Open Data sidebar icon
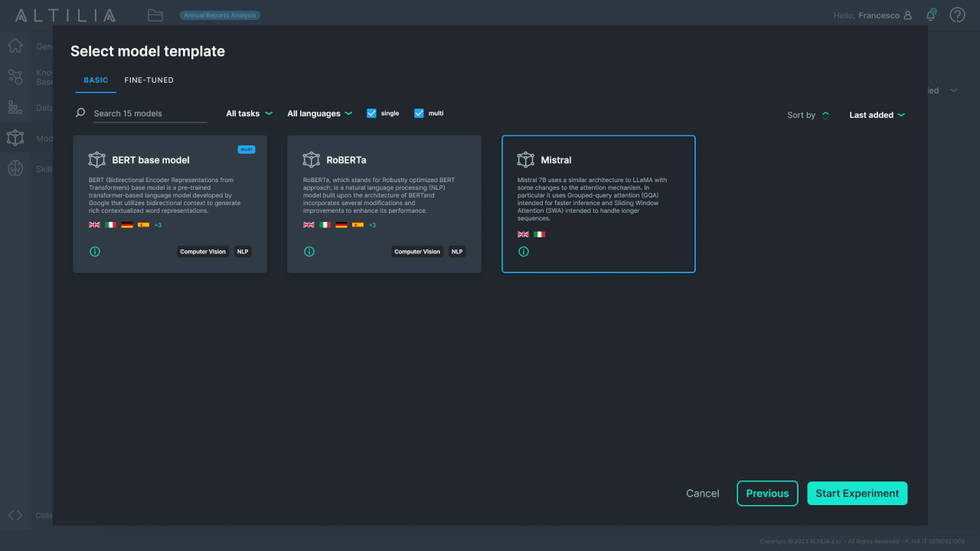The height and width of the screenshot is (551, 980). tap(15, 107)
